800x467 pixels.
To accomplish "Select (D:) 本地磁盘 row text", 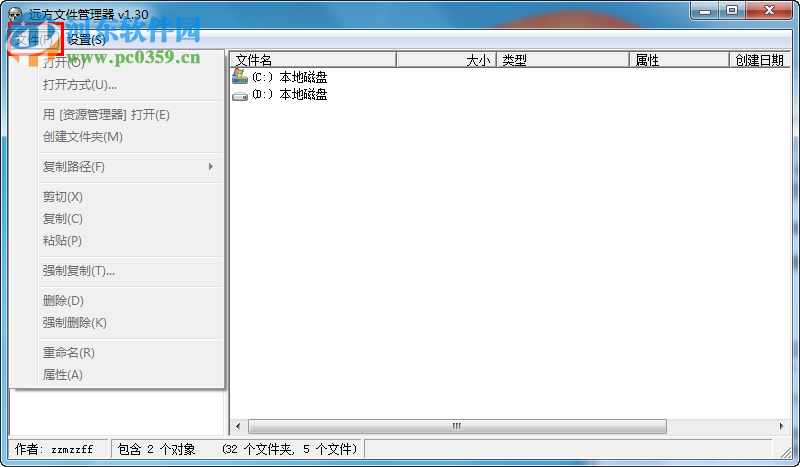I will pyautogui.click(x=289, y=94).
